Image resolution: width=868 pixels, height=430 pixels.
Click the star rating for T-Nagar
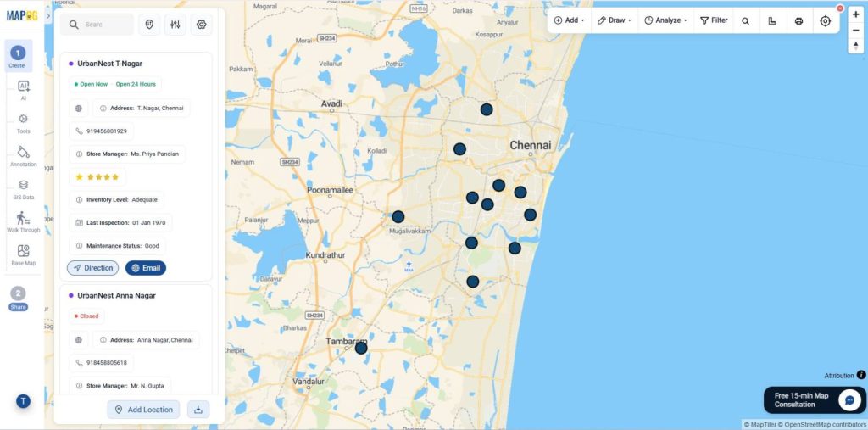pos(97,176)
